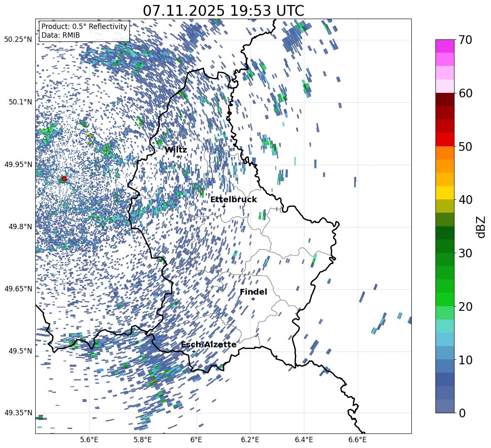Image resolution: width=491 pixels, height=448 pixels.
Task: Click the timestamp title 07.11.2025 19:53 UTC
Action: (223, 11)
